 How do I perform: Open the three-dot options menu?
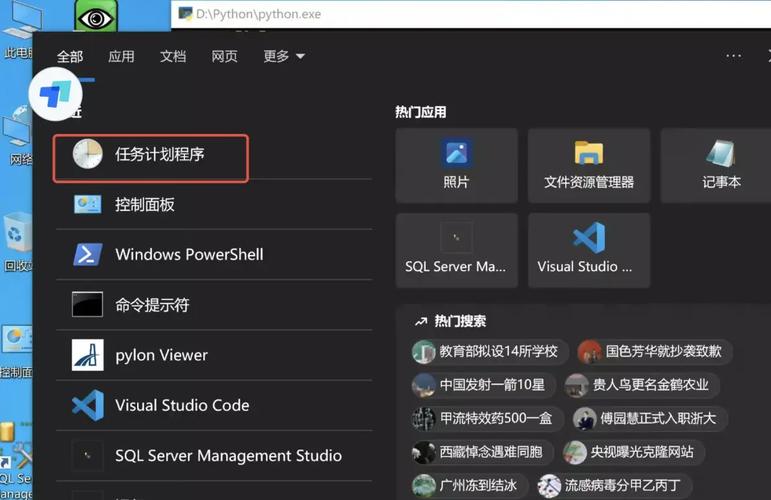tap(733, 56)
